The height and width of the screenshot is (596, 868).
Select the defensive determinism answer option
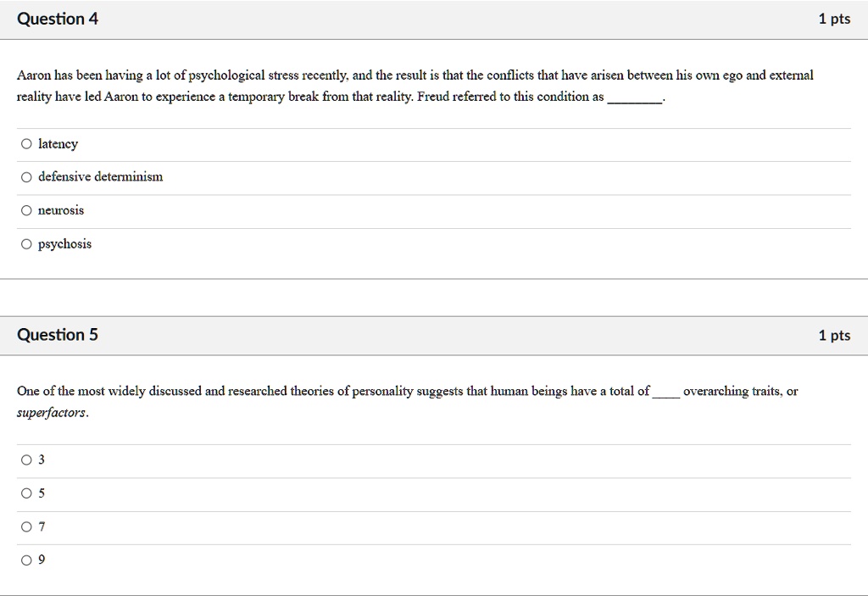click(x=26, y=176)
